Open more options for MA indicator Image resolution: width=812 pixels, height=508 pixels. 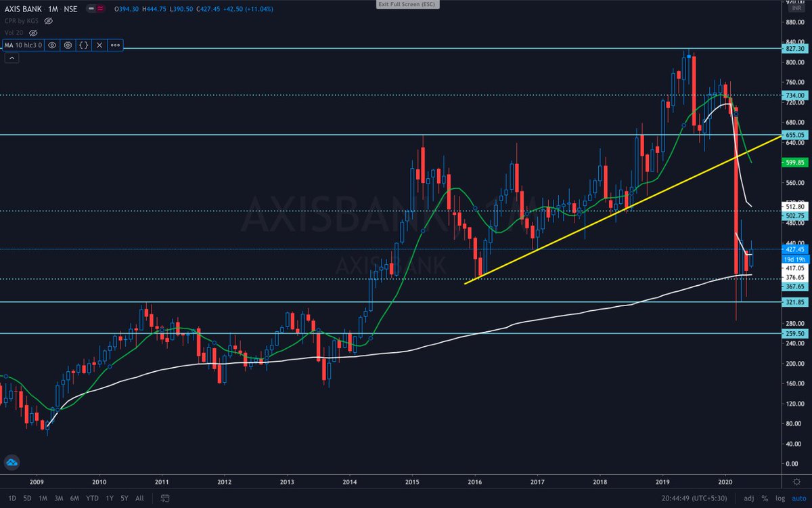tap(115, 45)
